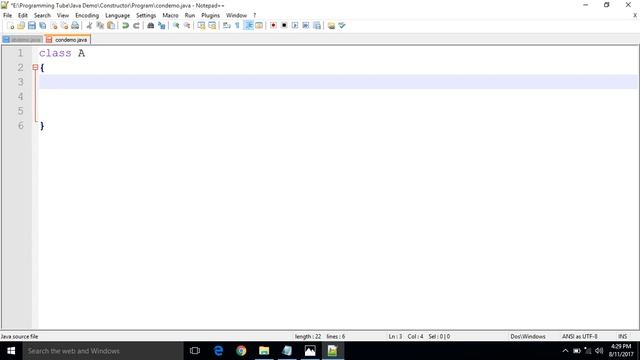
Task: Switch to the inactive tab left of condemo.java
Action: (x=22, y=40)
